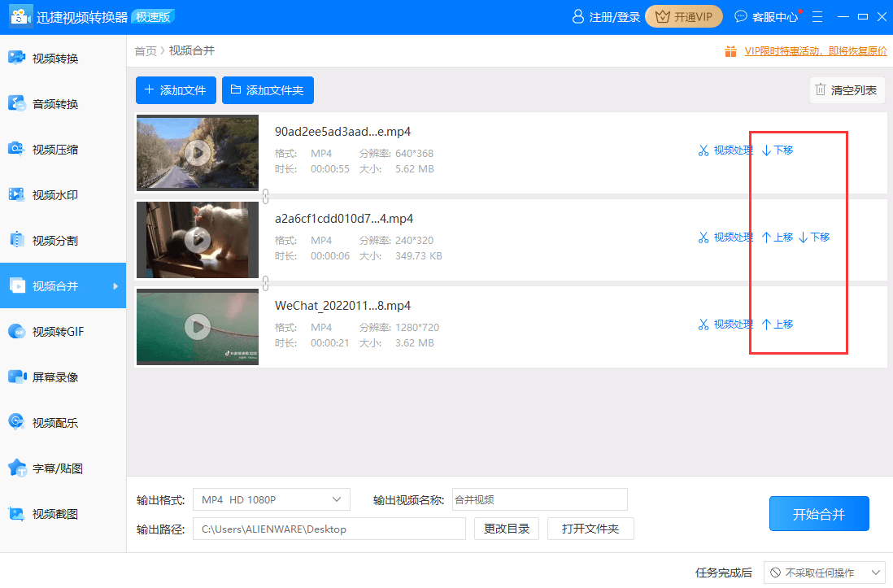893x588 pixels.
Task: Click the 输出视频名称 name input field
Action: click(539, 499)
